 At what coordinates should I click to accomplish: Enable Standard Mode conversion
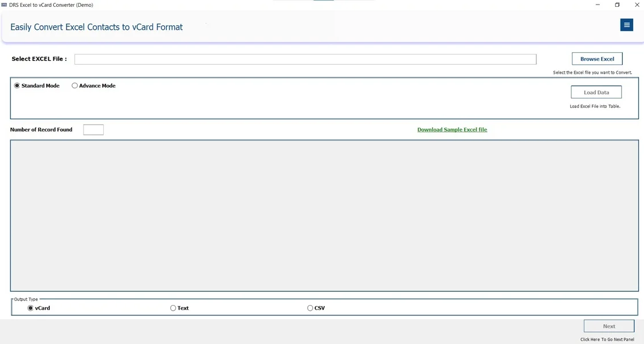coord(16,85)
